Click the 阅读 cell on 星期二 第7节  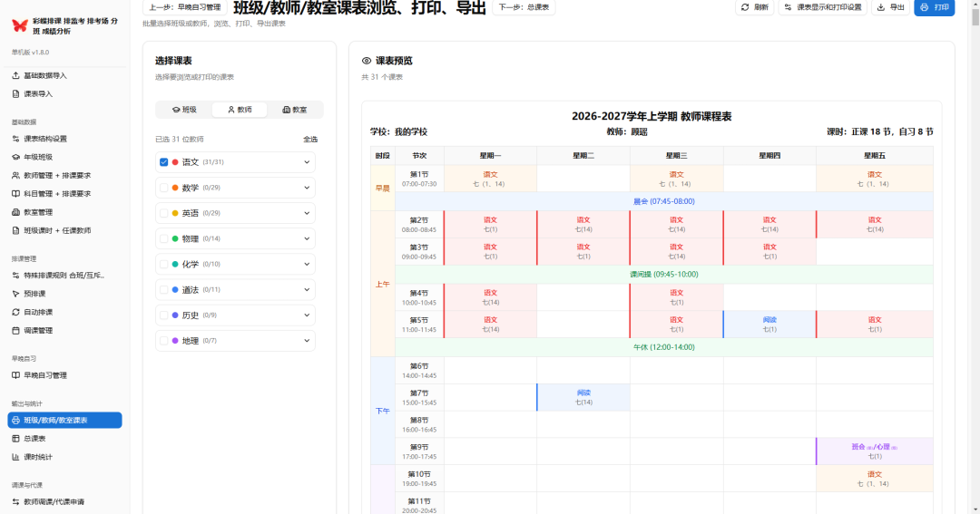(x=583, y=397)
